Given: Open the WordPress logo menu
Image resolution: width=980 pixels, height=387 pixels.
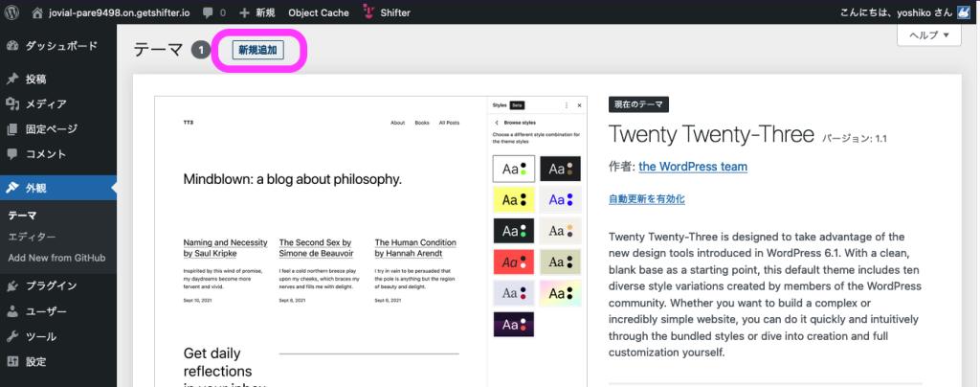Looking at the screenshot, I should (12, 11).
